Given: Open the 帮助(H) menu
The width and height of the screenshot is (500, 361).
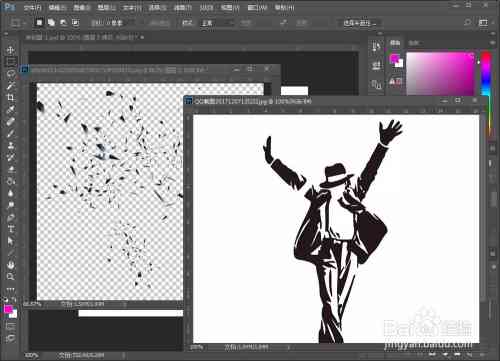Looking at the screenshot, I should pyautogui.click(x=284, y=7).
